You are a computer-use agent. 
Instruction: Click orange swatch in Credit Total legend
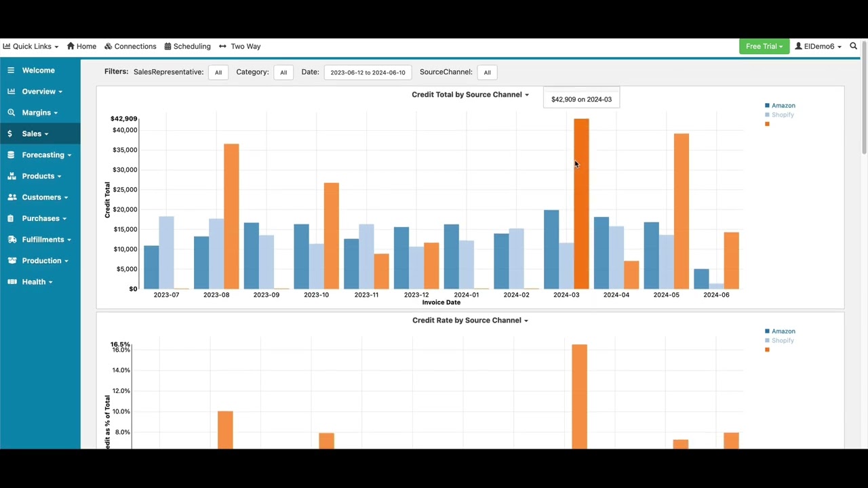click(x=767, y=124)
